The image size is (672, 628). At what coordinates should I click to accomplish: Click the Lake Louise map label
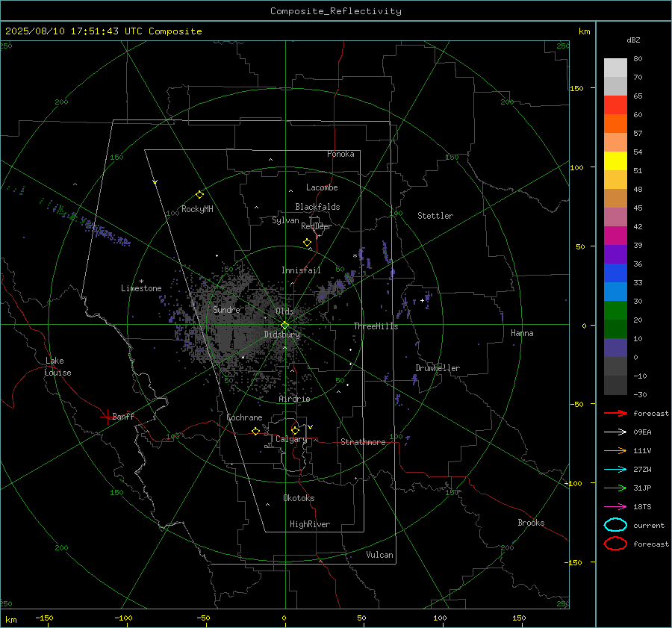[57, 367]
